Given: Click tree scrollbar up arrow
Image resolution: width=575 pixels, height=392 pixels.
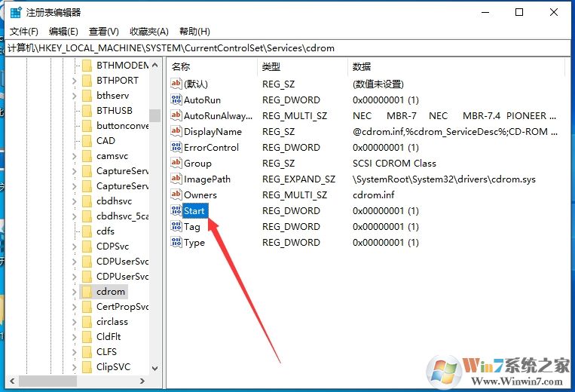Looking at the screenshot, I should [x=154, y=66].
